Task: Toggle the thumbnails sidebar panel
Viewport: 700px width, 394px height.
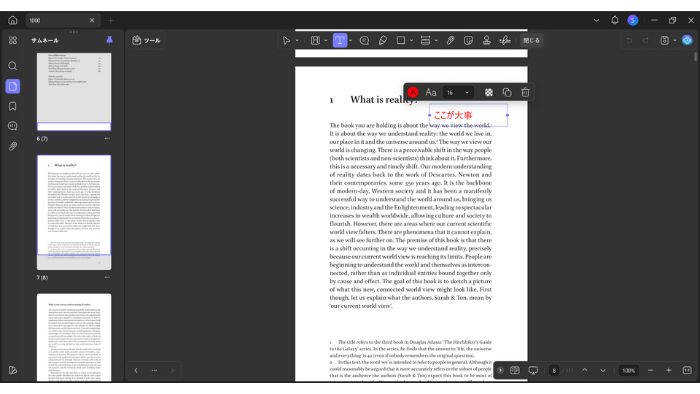Action: coord(12,86)
